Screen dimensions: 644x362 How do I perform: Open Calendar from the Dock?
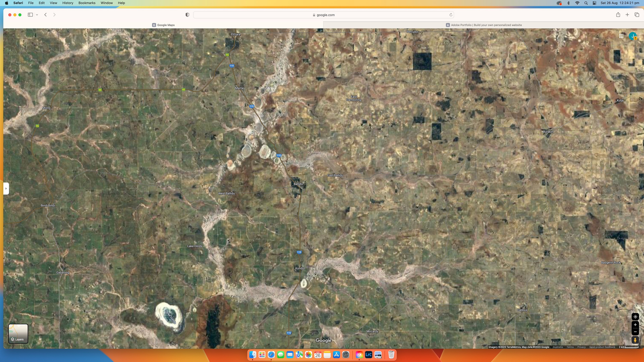(x=318, y=355)
